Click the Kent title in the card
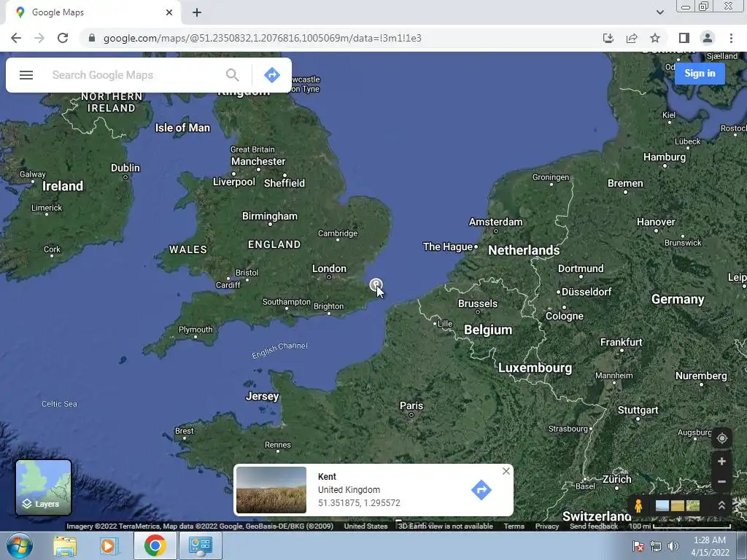 327,477
